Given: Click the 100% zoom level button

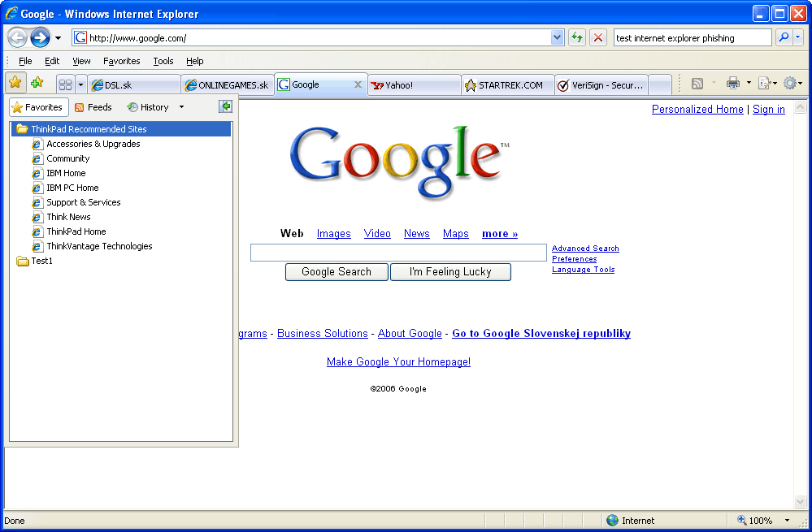Looking at the screenshot, I should click(x=755, y=521).
